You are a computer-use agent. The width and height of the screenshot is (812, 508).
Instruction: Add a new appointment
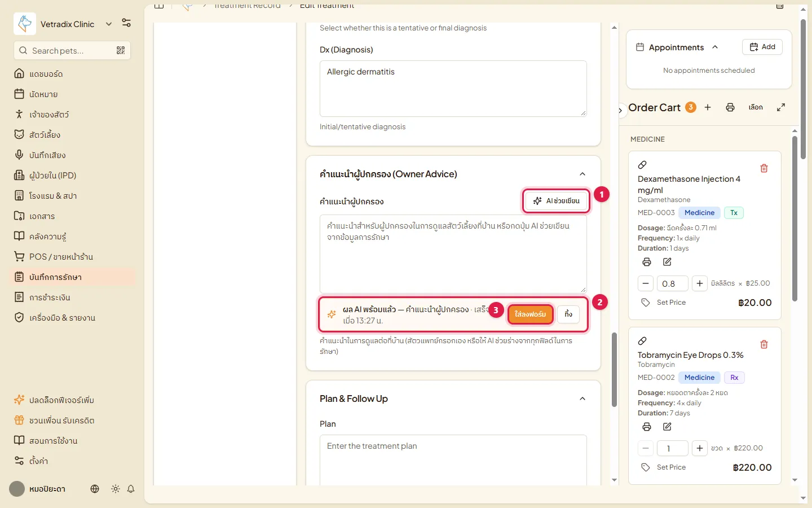point(762,47)
